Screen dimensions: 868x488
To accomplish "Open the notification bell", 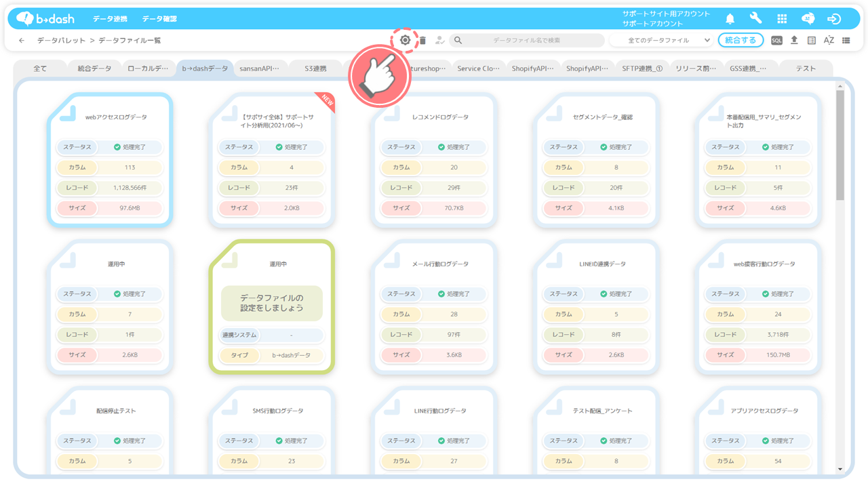I will pos(730,19).
